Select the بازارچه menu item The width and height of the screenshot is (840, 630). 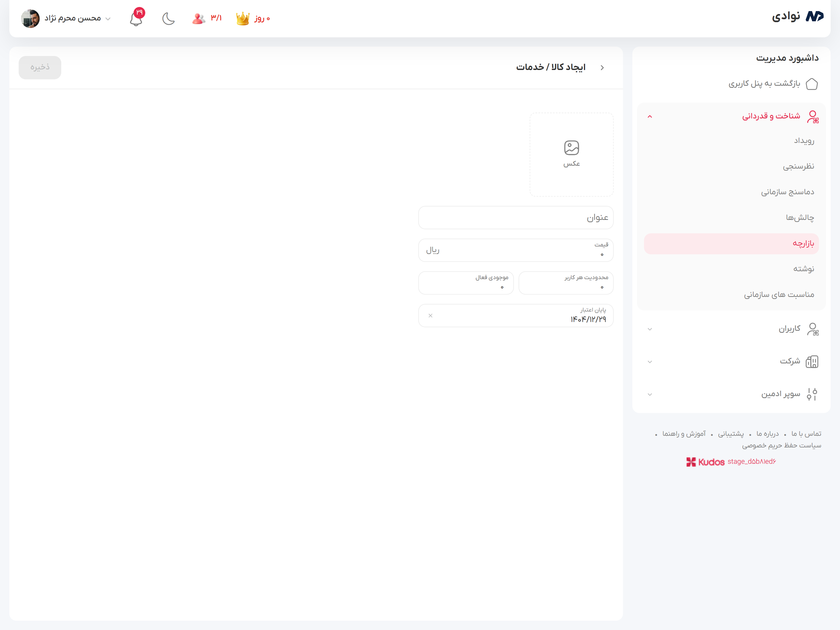(803, 244)
